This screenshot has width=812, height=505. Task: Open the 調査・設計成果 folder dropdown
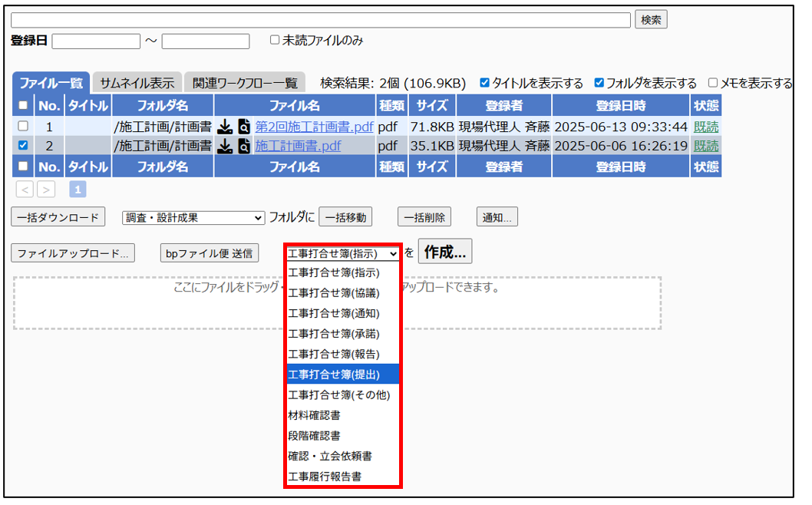pos(193,218)
